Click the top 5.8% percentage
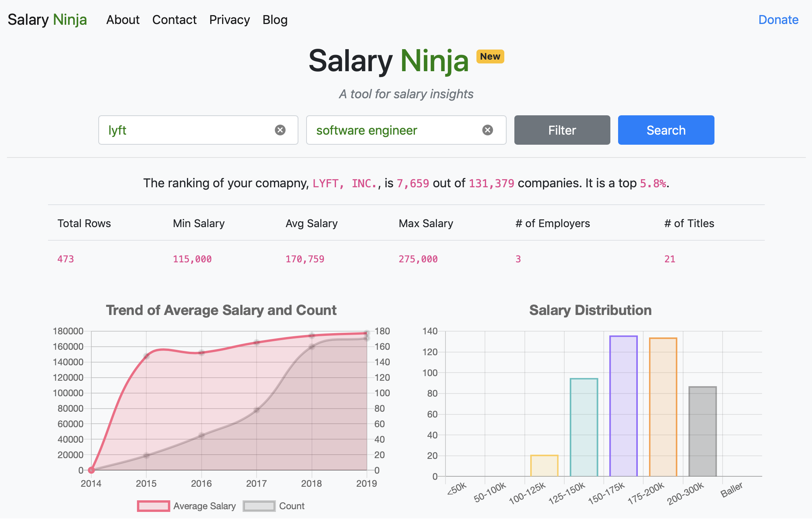The width and height of the screenshot is (812, 527). click(x=653, y=183)
